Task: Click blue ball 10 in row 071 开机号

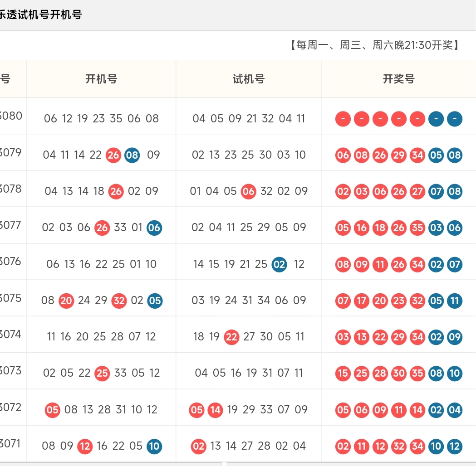Action: (x=154, y=447)
